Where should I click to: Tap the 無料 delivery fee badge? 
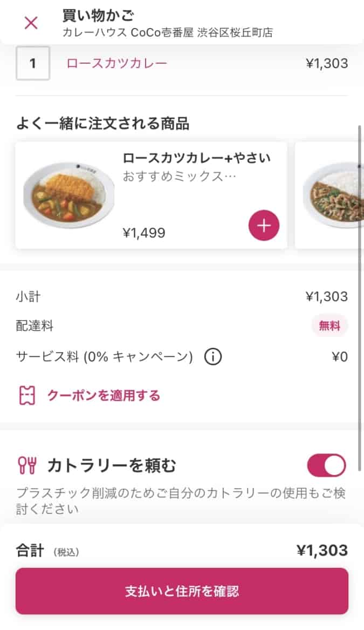[x=329, y=326]
